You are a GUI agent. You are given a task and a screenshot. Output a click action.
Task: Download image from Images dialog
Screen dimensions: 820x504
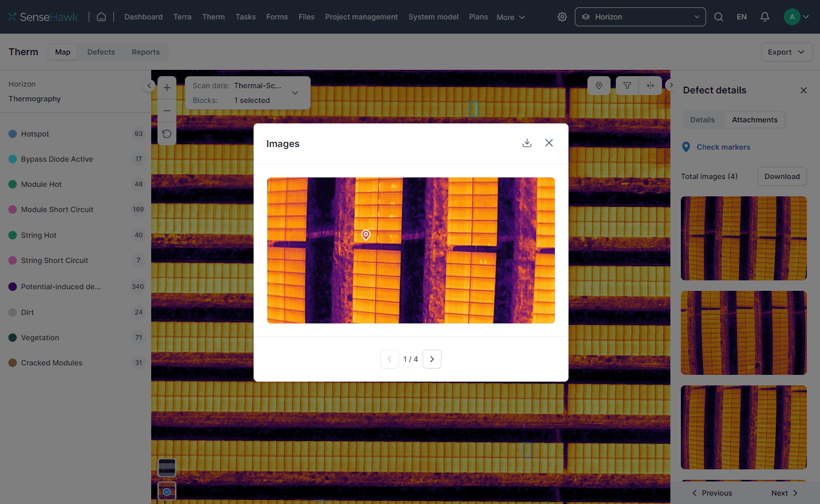[x=527, y=143]
